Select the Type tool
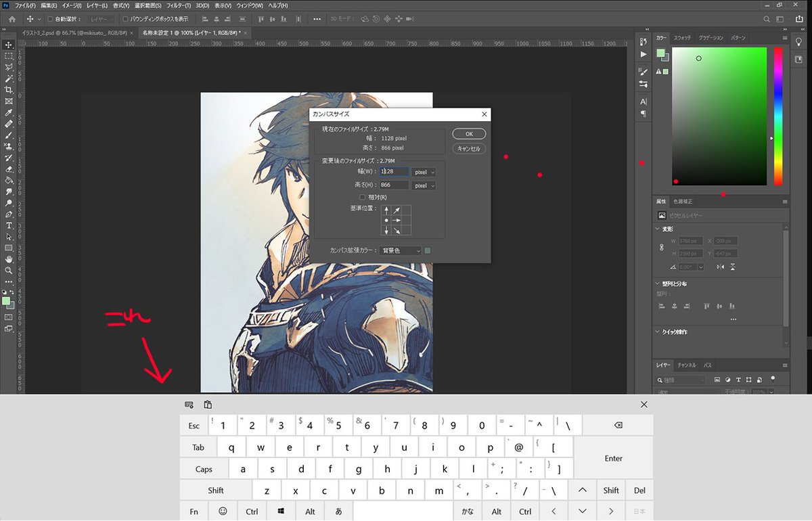 [9, 225]
